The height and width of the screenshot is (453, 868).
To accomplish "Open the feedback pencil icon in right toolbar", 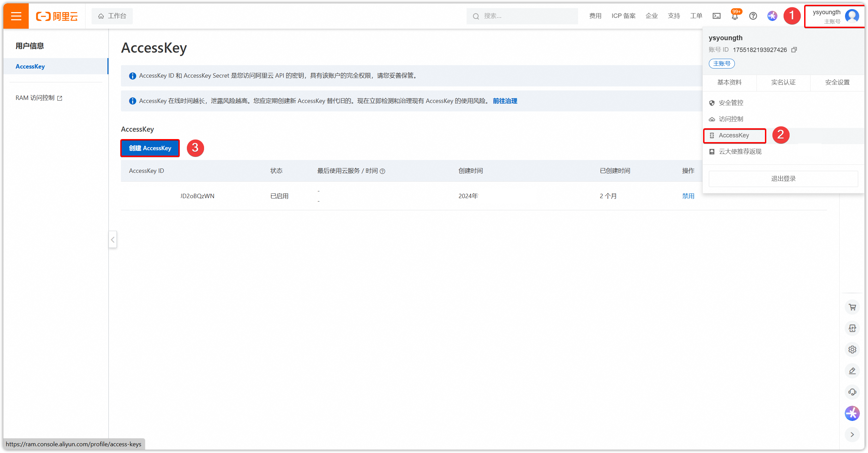I will [x=852, y=371].
